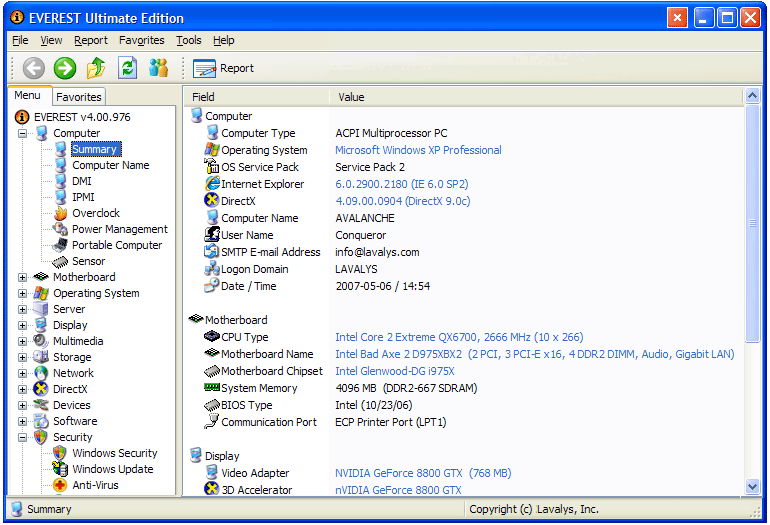
Task: Click the scrollbar down arrow
Action: (x=752, y=486)
